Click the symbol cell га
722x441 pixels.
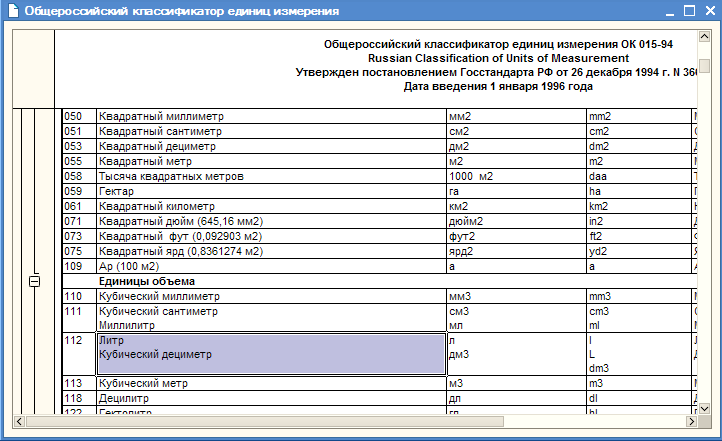[x=516, y=191]
